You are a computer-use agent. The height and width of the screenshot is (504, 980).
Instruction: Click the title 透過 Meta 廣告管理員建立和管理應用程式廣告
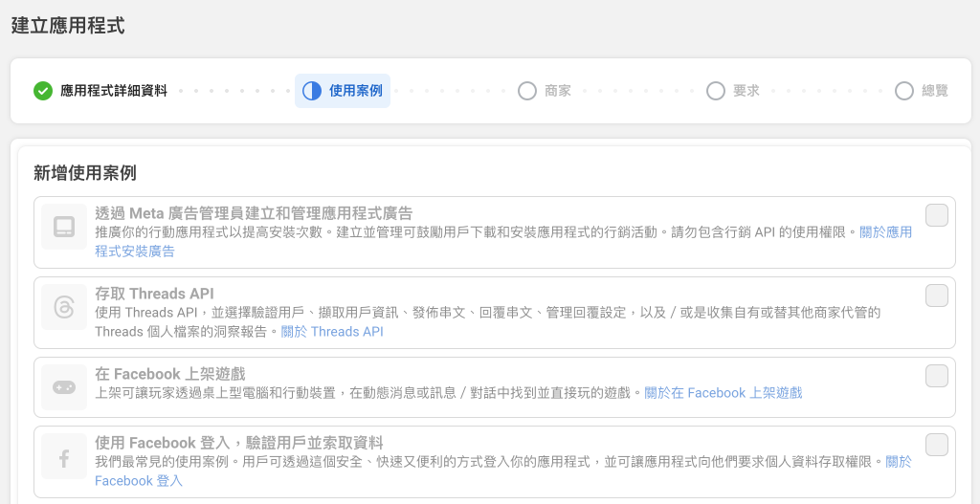(254, 213)
